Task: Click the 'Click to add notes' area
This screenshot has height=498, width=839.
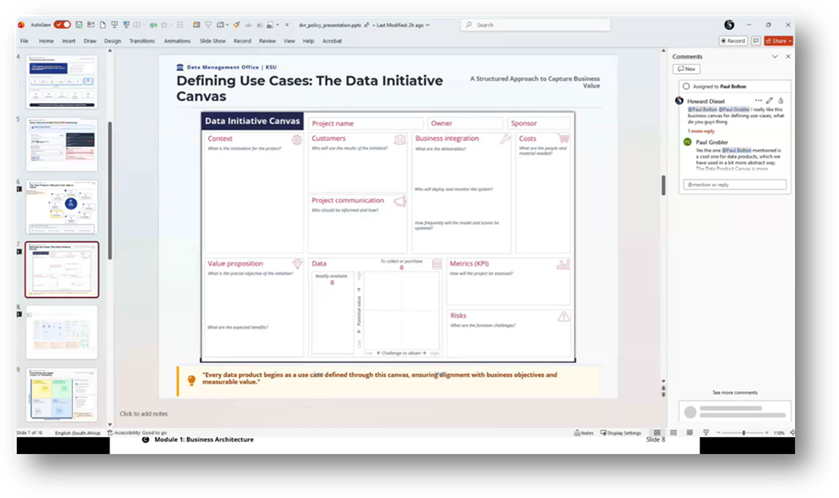Action: point(143,413)
